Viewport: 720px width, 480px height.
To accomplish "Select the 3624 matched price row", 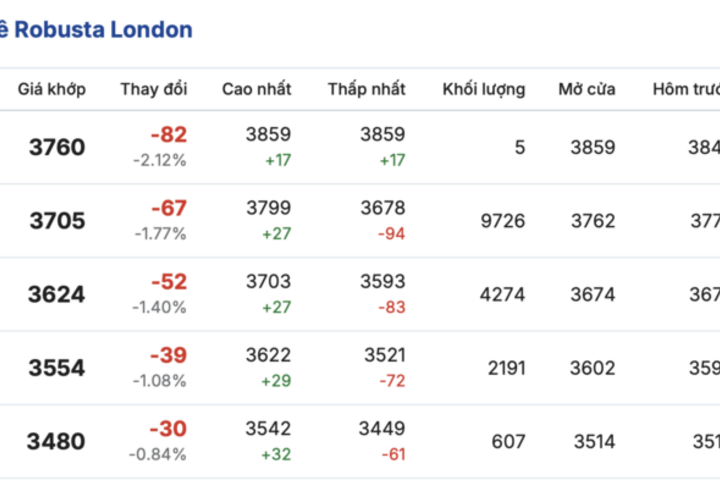I will pos(57,295).
